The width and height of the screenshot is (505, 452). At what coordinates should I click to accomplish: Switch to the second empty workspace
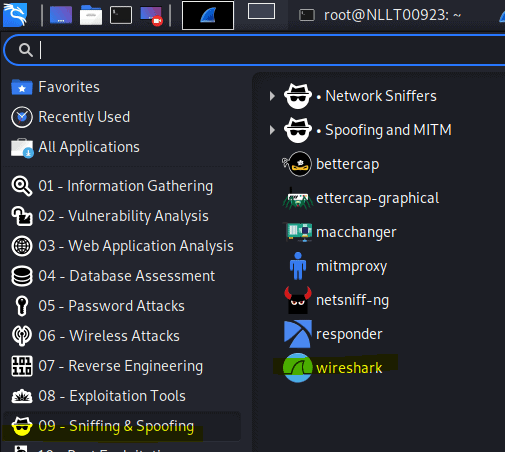261,11
